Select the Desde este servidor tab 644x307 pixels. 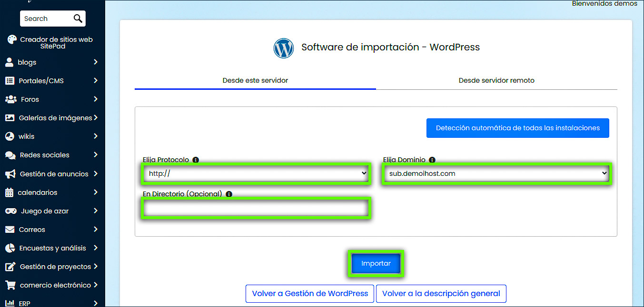pyautogui.click(x=255, y=81)
